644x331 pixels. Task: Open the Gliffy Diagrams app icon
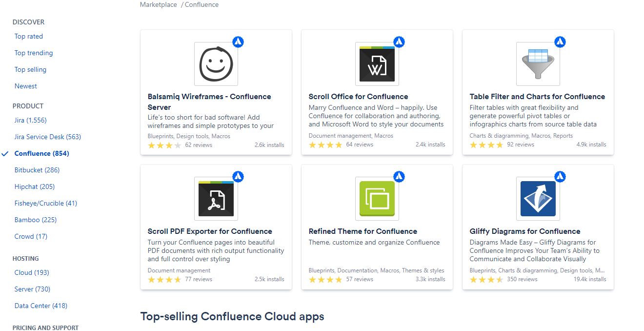538,199
